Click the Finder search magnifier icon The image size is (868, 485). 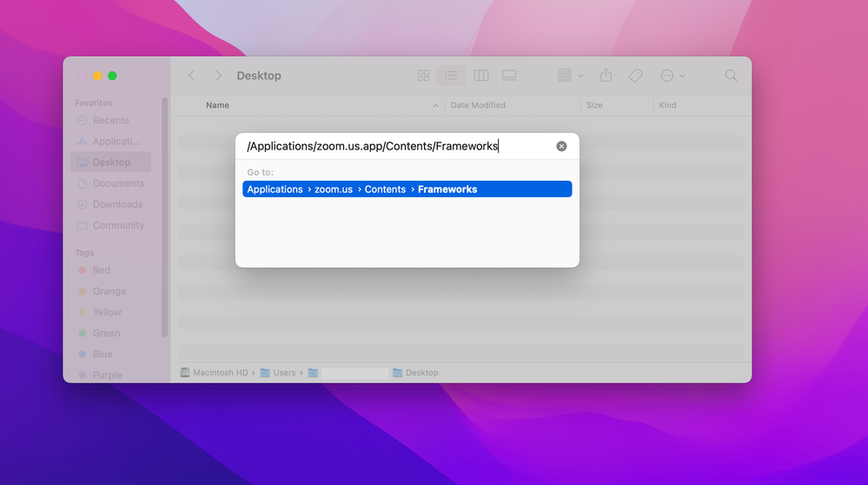[731, 76]
